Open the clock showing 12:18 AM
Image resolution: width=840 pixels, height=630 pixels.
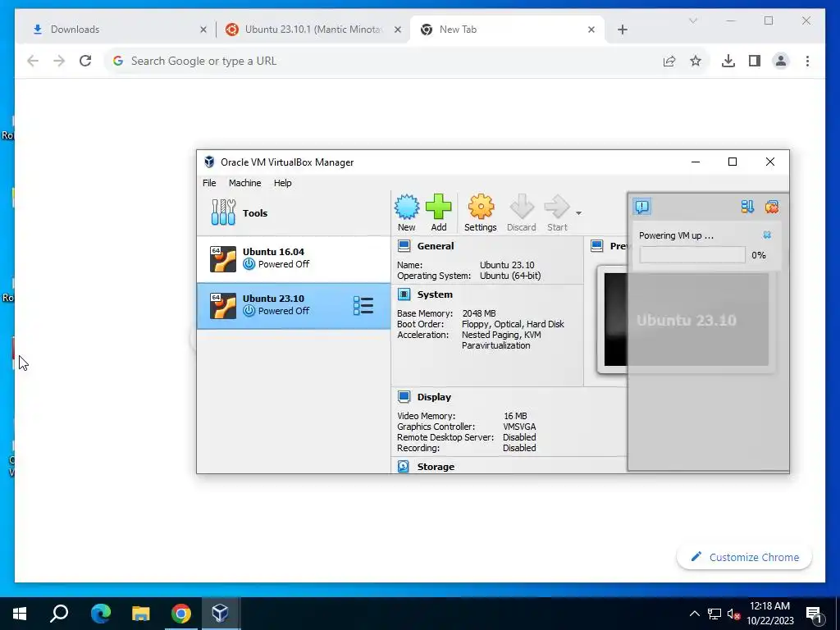tap(769, 614)
